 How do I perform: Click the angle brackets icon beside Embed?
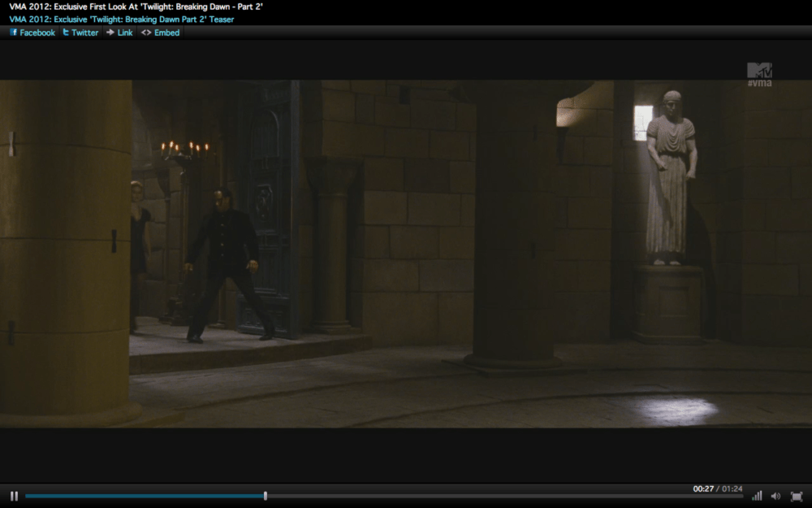point(146,33)
